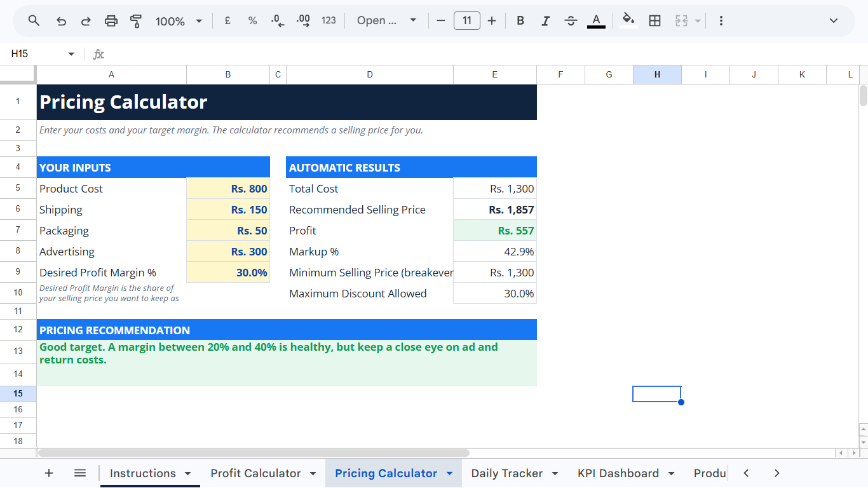Image resolution: width=868 pixels, height=488 pixels.
Task: Open the KPI Dashboard tab dropdown arrow
Action: [x=670, y=474]
